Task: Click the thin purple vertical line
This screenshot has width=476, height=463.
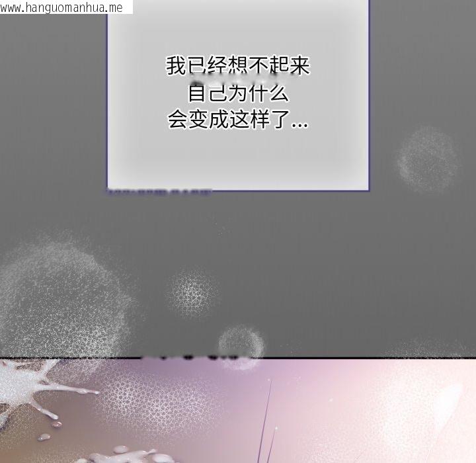Action: (x=269, y=417)
